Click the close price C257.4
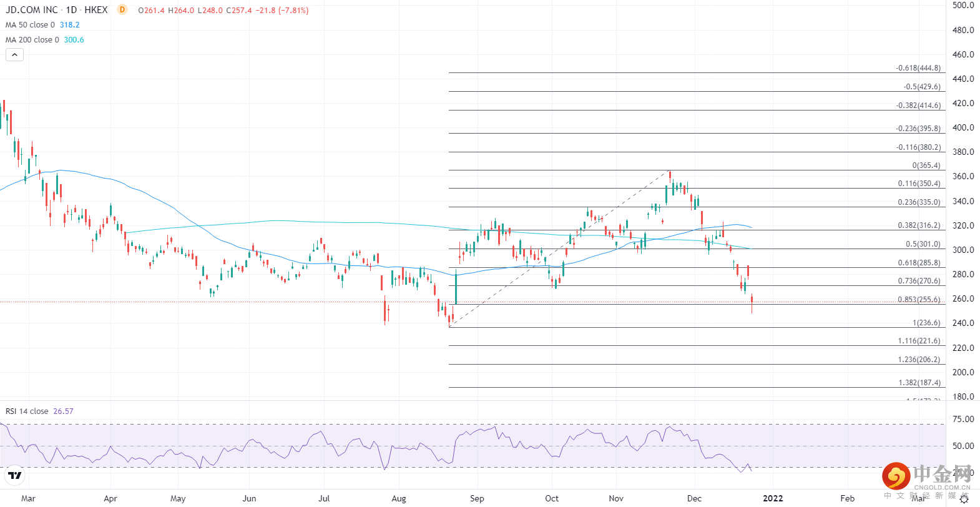 [x=239, y=11]
